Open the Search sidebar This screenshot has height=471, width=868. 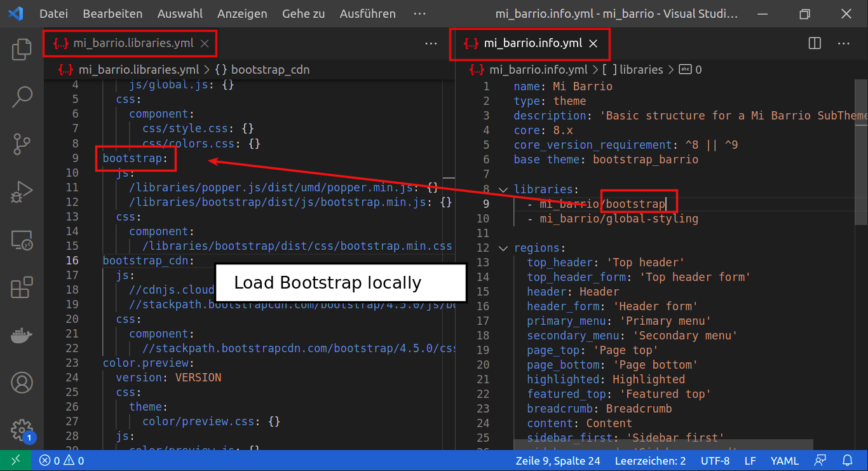22,97
